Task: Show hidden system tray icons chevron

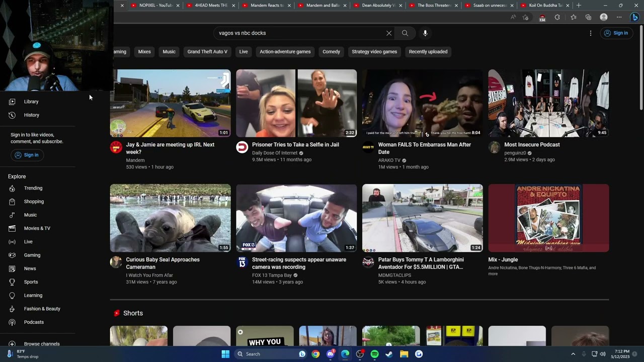Action: pyautogui.click(x=573, y=354)
